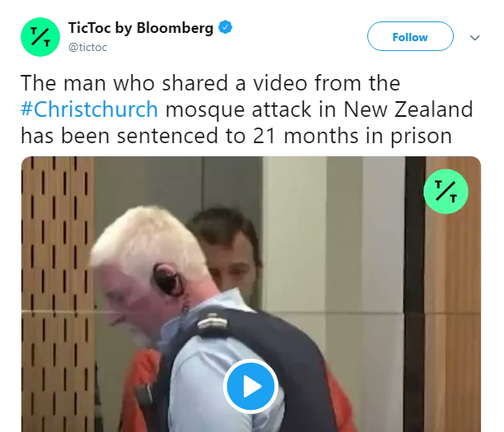Viewport: 504px width, 432px height.
Task: Open the TicToc green profile avatar
Action: pyautogui.click(x=40, y=37)
